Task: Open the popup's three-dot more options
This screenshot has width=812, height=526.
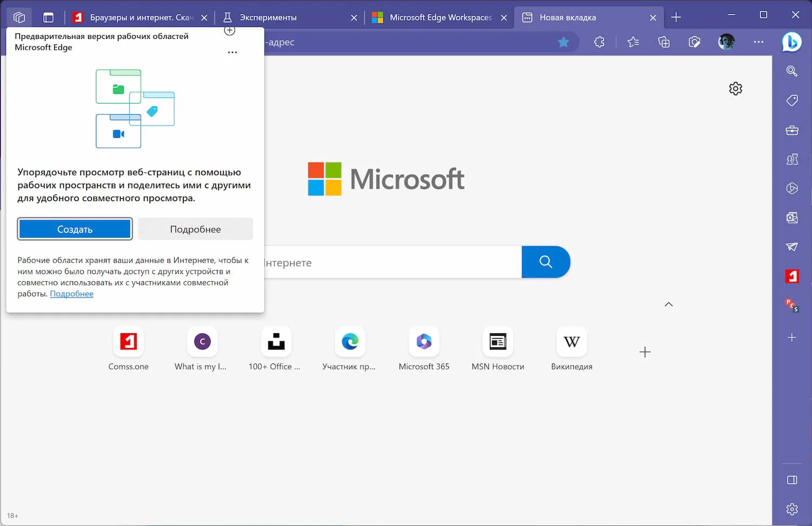Action: [232, 53]
